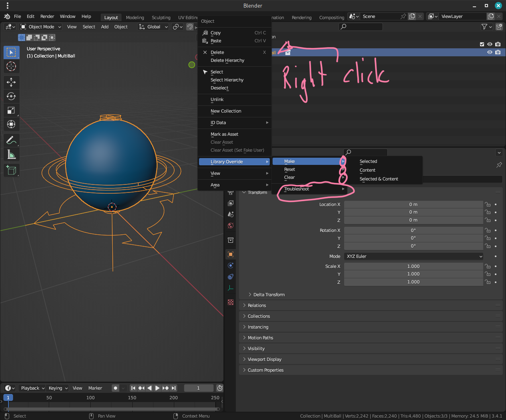
Task: Open the Object properties tab icon
Action: point(231,254)
